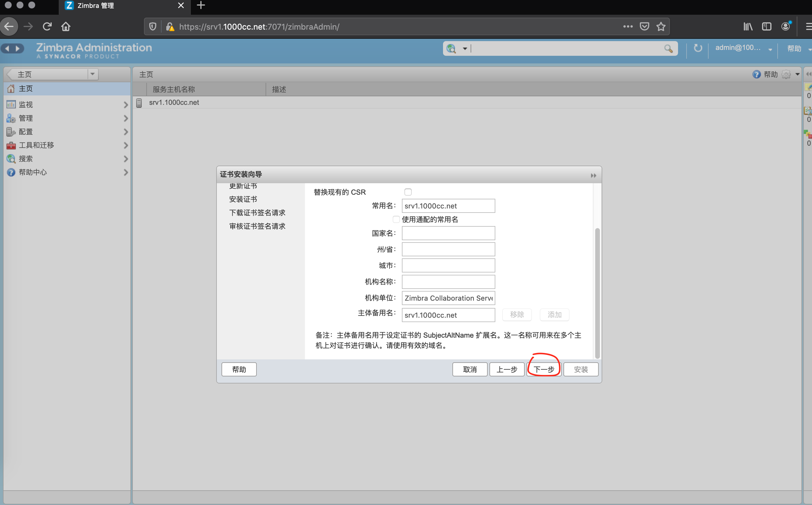812x505 pixels.
Task: Click the 管理 users icon
Action: coord(11,118)
